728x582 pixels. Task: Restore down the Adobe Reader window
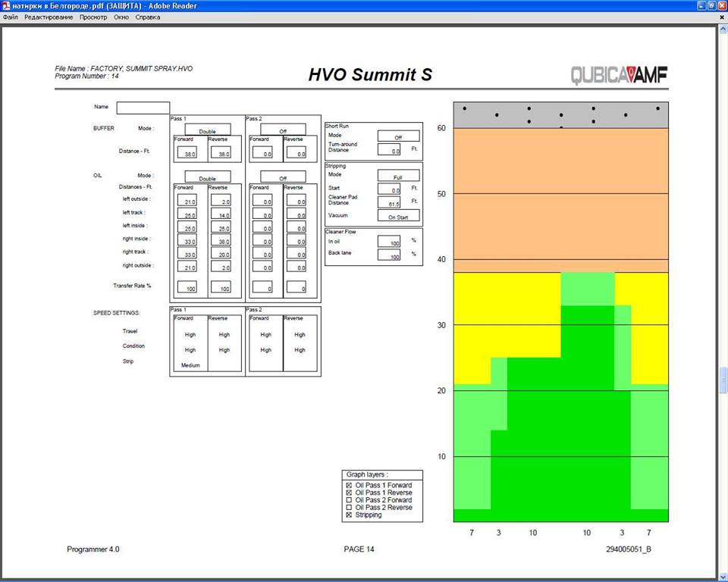(x=711, y=5)
